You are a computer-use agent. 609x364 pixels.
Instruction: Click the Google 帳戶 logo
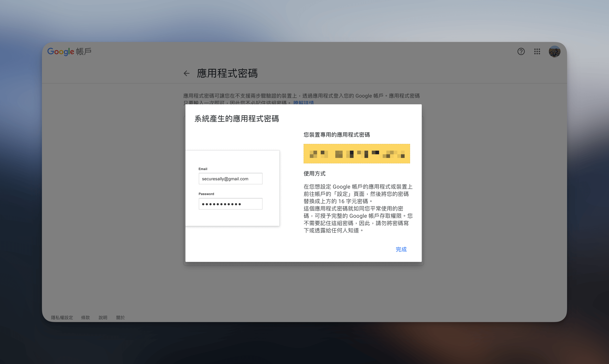coord(69,51)
